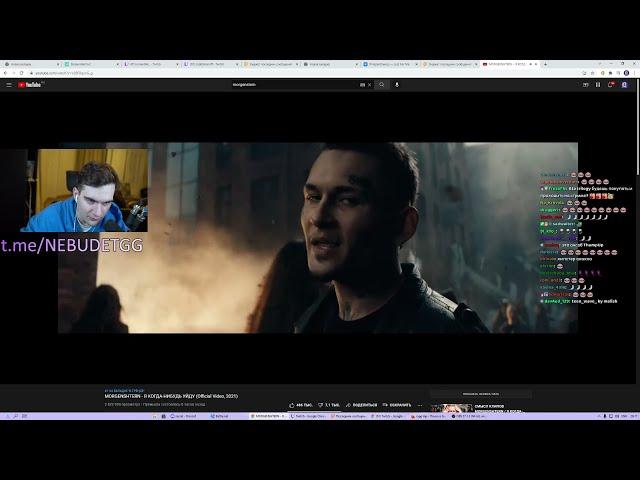The image size is (640, 480).
Task: Switch to the first browser tab
Action: click(x=30, y=64)
